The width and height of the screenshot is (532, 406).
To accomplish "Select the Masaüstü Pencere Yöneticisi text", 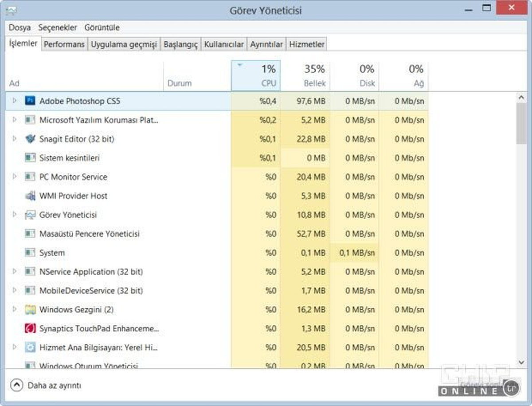I will (x=90, y=234).
